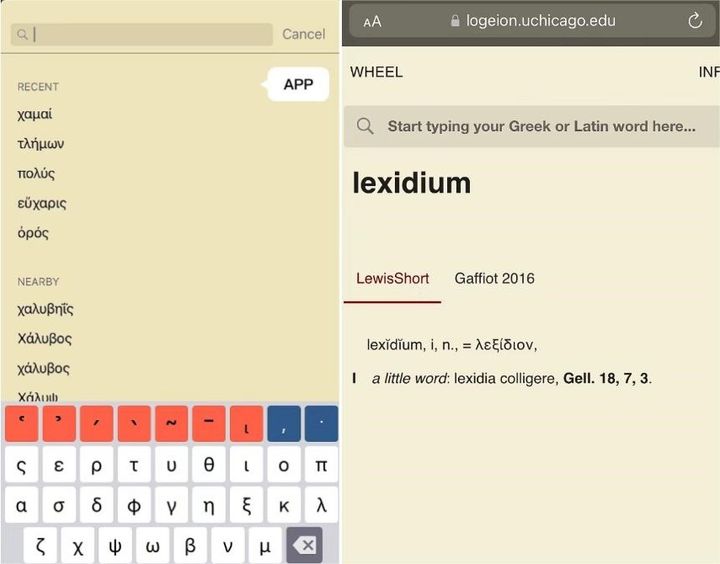
Task: Open recent word πολύς
Action: [36, 174]
